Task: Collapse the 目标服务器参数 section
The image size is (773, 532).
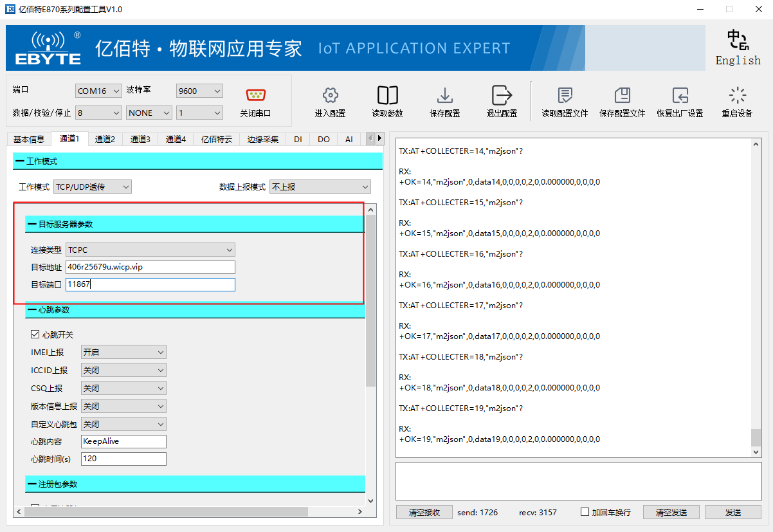Action: click(x=32, y=224)
